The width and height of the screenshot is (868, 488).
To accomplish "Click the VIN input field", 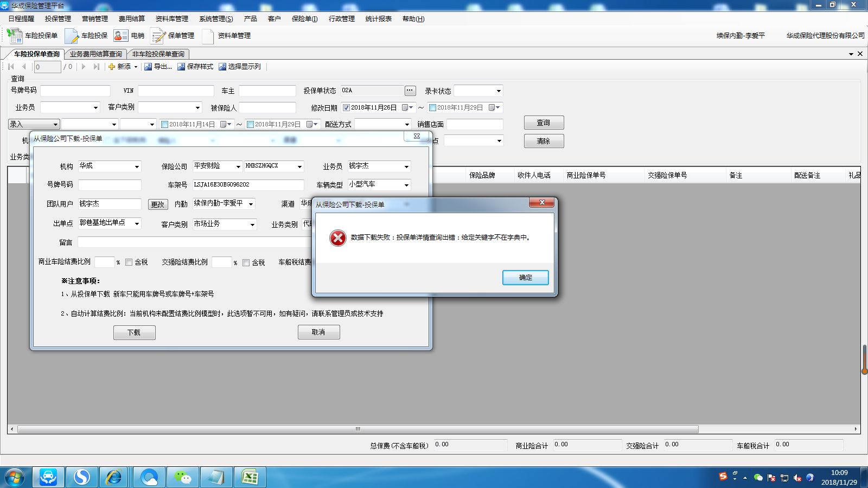I will 176,91.
